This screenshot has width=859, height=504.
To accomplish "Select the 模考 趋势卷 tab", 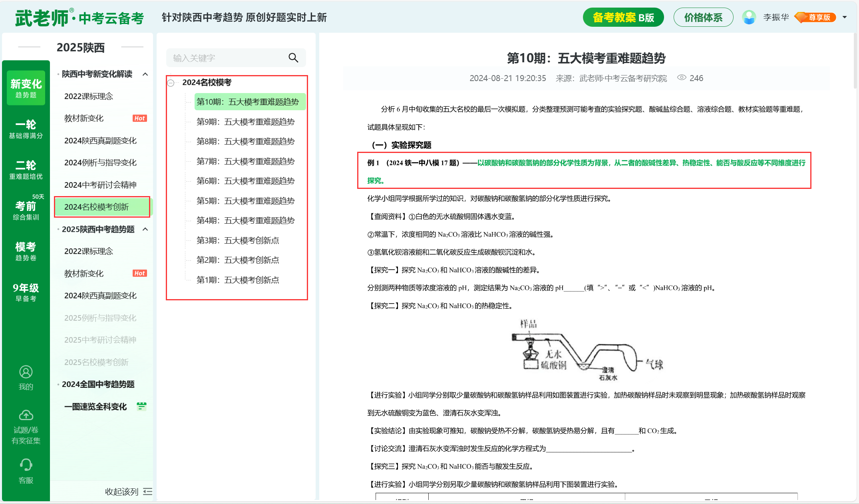I will pyautogui.click(x=26, y=251).
